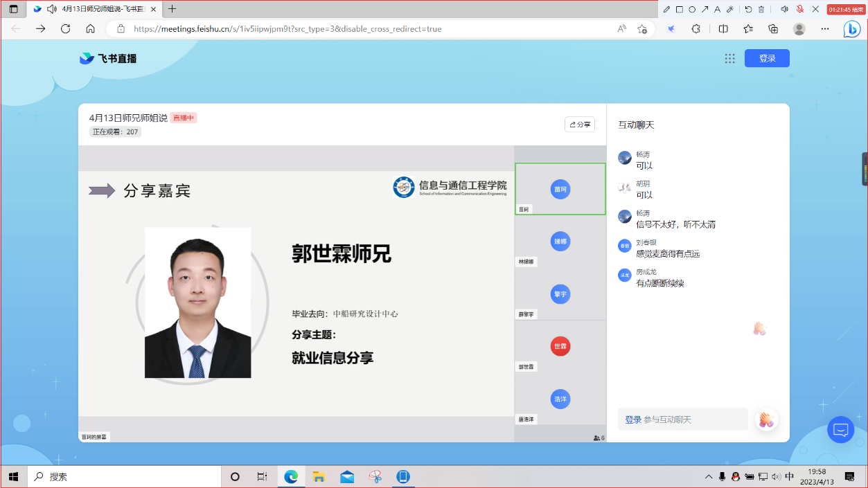Mute the tab audio speaker icon
Image resolution: width=868 pixels, height=488 pixels.
point(51,9)
